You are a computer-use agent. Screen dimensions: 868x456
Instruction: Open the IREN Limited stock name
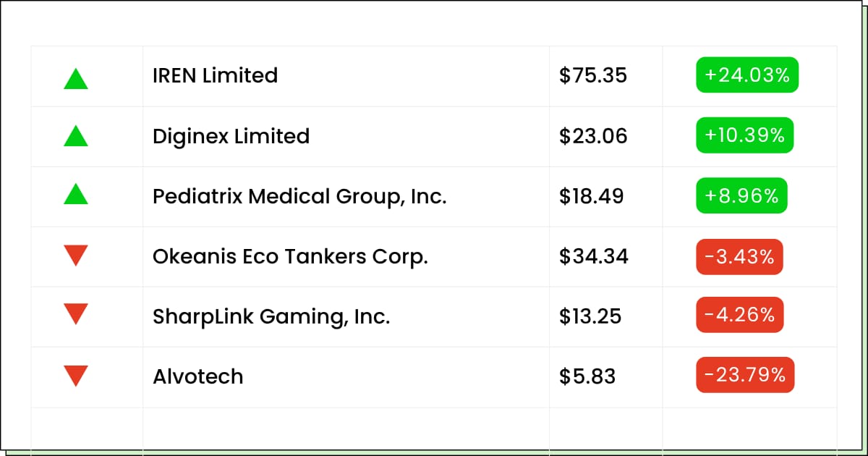216,75
